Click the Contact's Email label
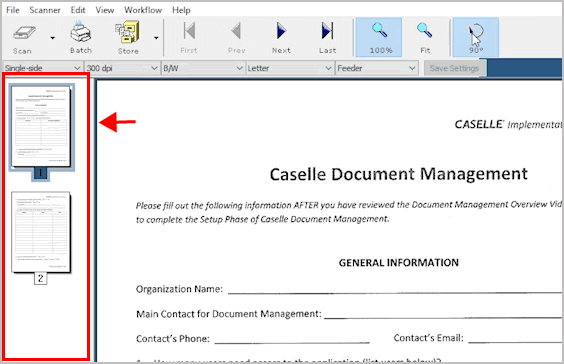The height and width of the screenshot is (364, 564). [x=428, y=338]
